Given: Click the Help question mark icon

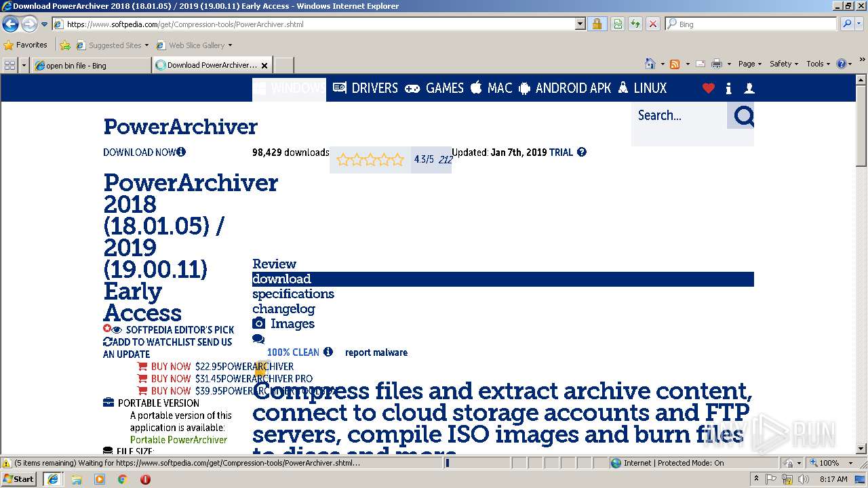Looking at the screenshot, I should pyautogui.click(x=842, y=64).
